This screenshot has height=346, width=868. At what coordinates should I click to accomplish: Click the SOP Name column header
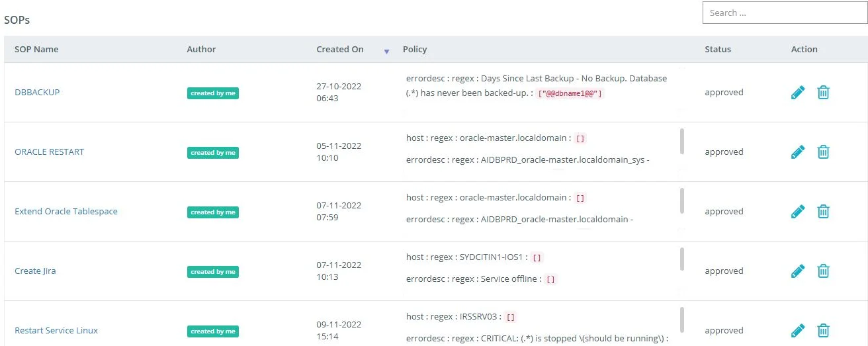point(36,49)
